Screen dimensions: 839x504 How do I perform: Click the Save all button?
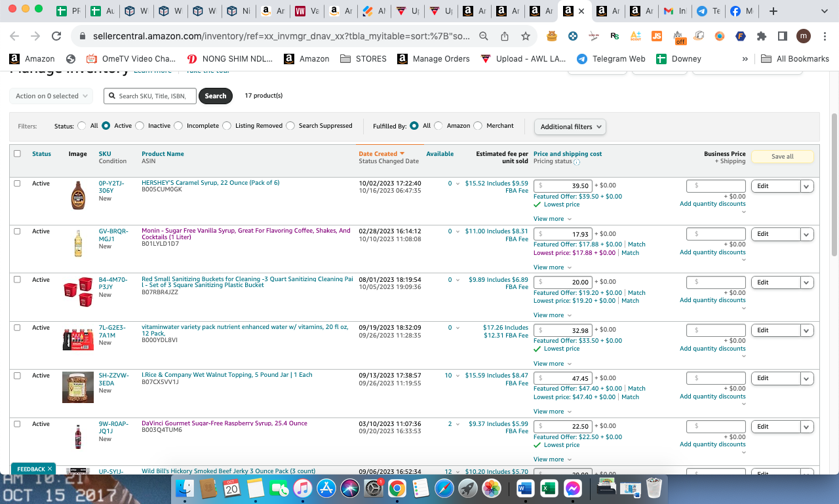coord(782,157)
